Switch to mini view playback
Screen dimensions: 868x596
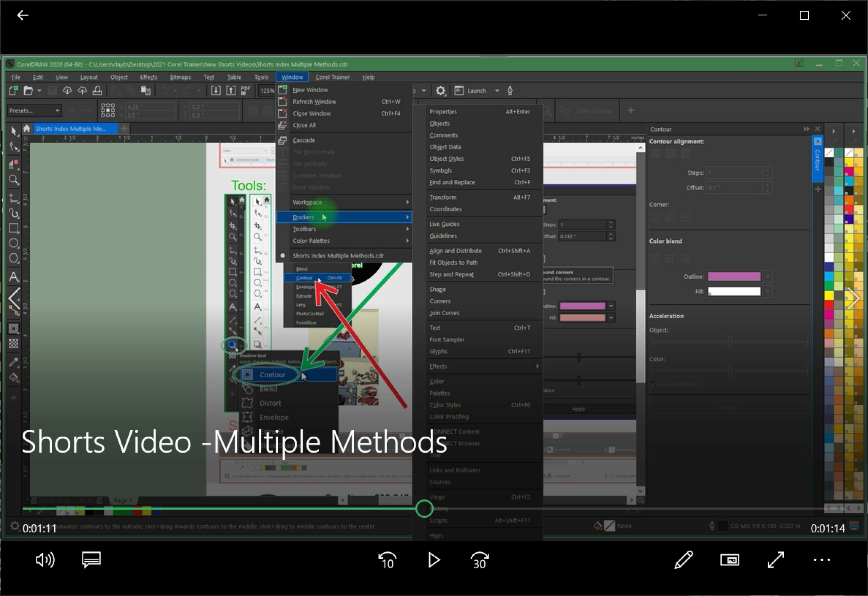[x=729, y=560]
